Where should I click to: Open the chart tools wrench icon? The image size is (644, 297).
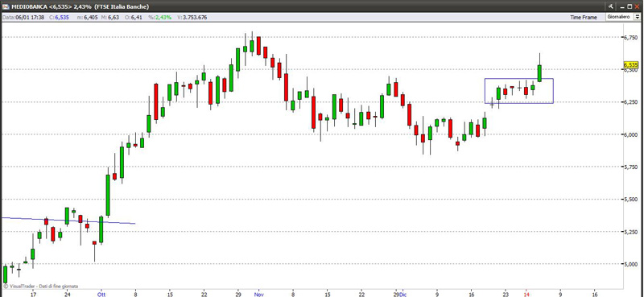point(612,6)
